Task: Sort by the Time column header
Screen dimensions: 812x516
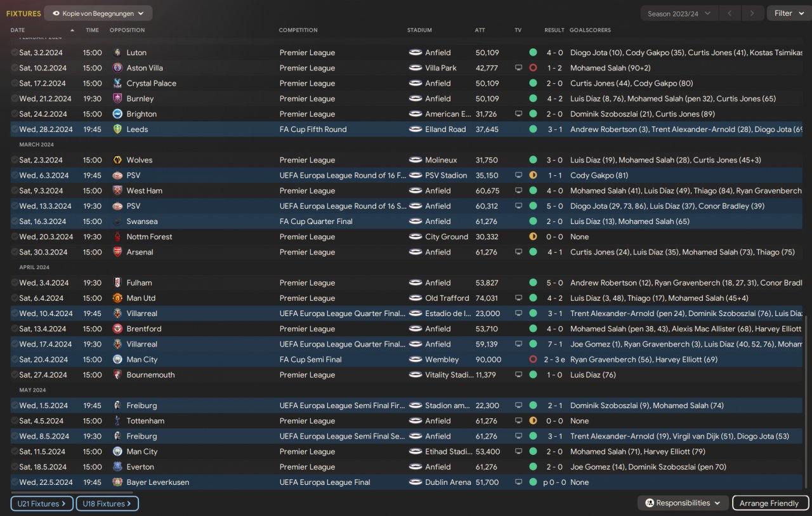Action: (92, 30)
